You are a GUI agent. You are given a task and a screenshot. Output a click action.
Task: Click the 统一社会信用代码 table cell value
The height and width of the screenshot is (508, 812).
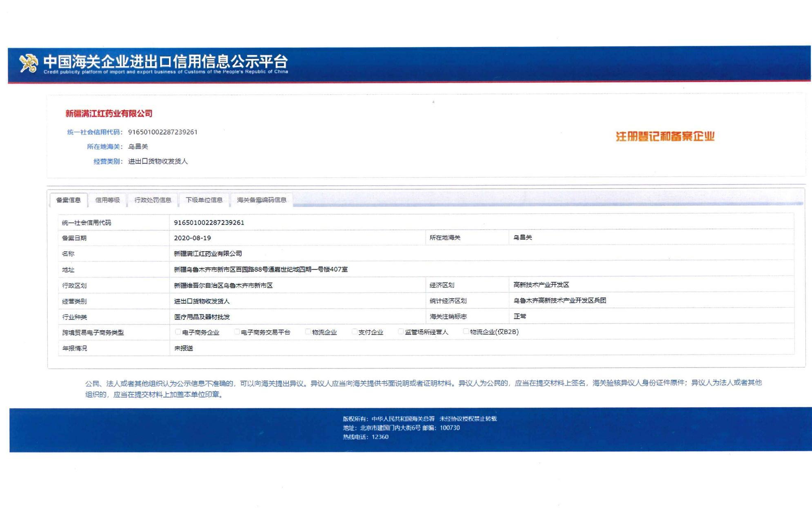pos(209,222)
